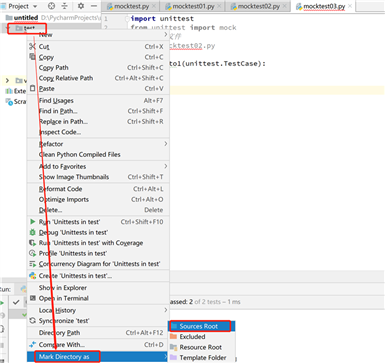Screen dimensions: 385x363
Task: Click the 'from unittest import mock' line
Action: pyautogui.click(x=183, y=27)
